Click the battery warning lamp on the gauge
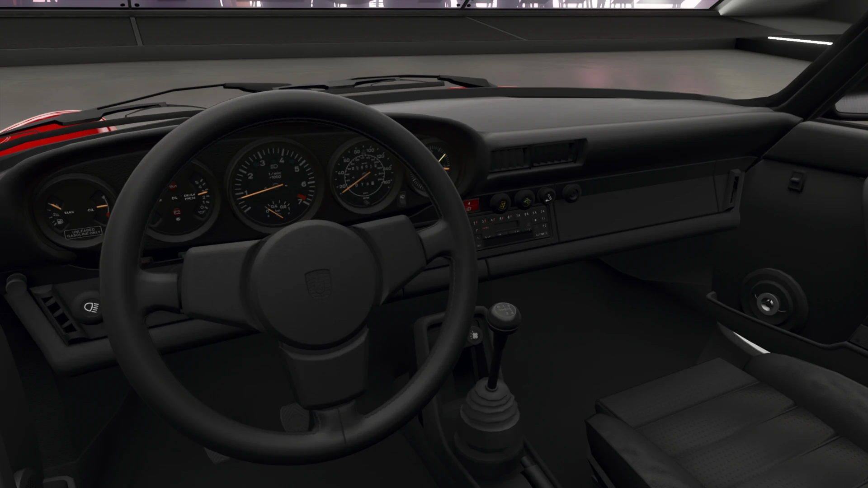 [177, 212]
